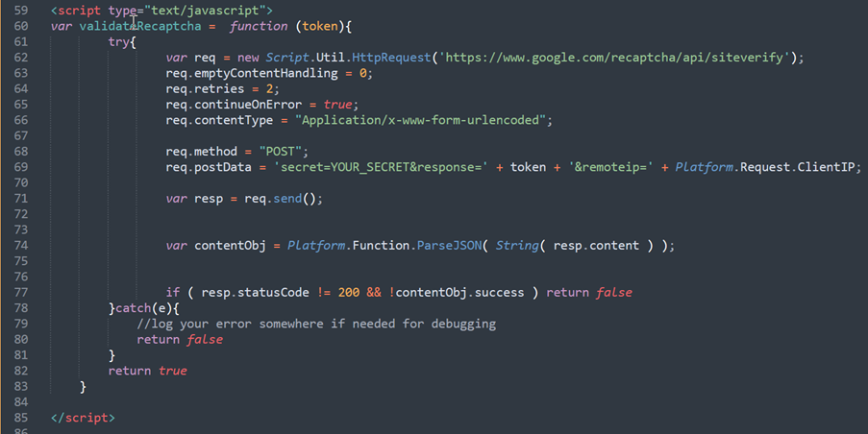
Task: Click the '&remoteip=' string
Action: (x=610, y=167)
